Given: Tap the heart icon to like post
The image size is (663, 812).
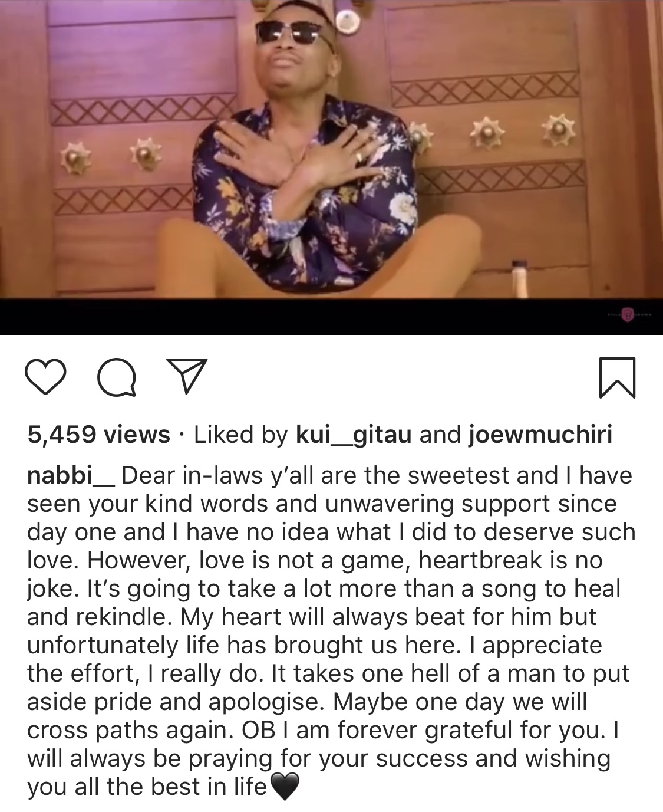Looking at the screenshot, I should (46, 377).
